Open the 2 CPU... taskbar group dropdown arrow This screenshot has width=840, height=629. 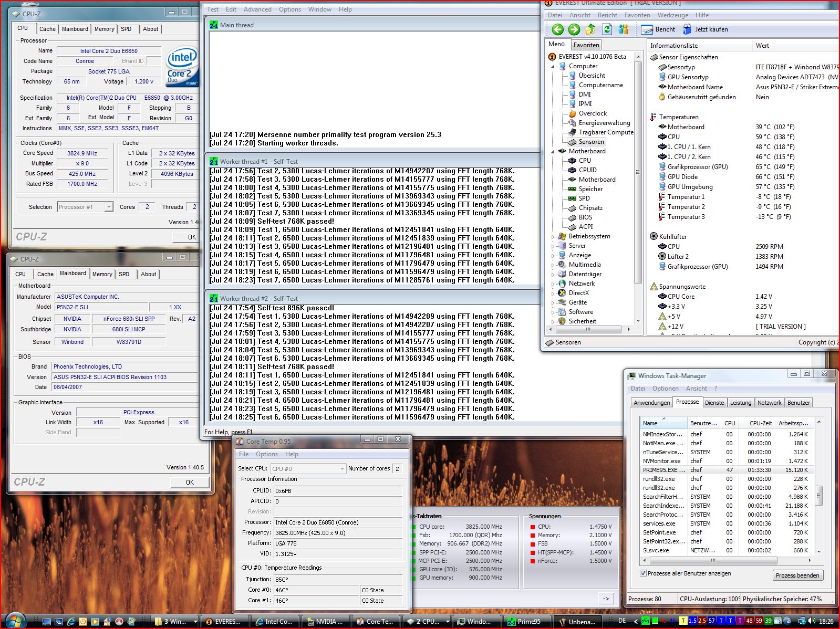tap(447, 622)
